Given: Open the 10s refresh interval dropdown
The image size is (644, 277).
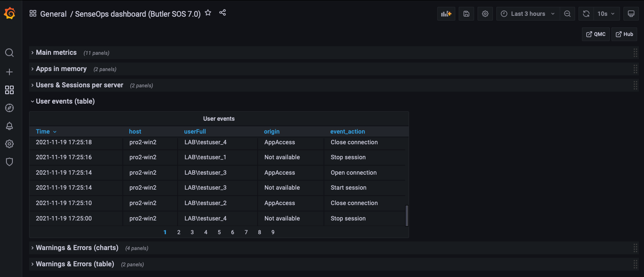Looking at the screenshot, I should [606, 14].
